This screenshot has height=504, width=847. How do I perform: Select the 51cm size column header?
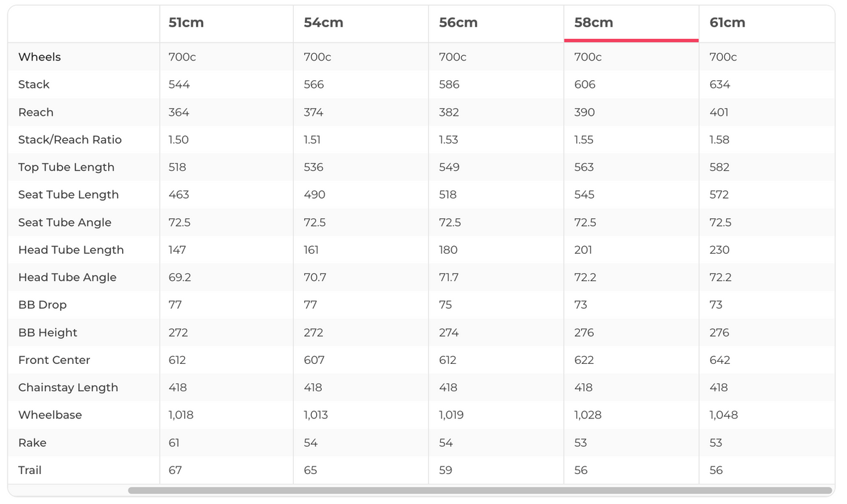click(186, 22)
